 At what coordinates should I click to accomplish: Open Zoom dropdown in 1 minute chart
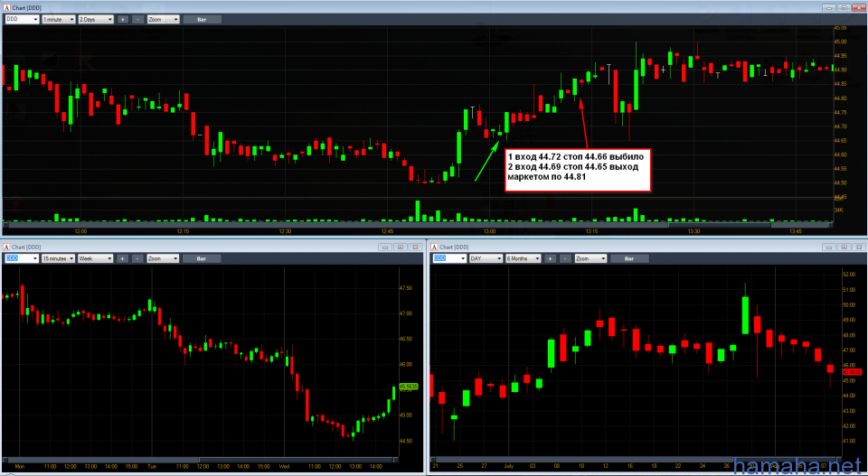164,19
